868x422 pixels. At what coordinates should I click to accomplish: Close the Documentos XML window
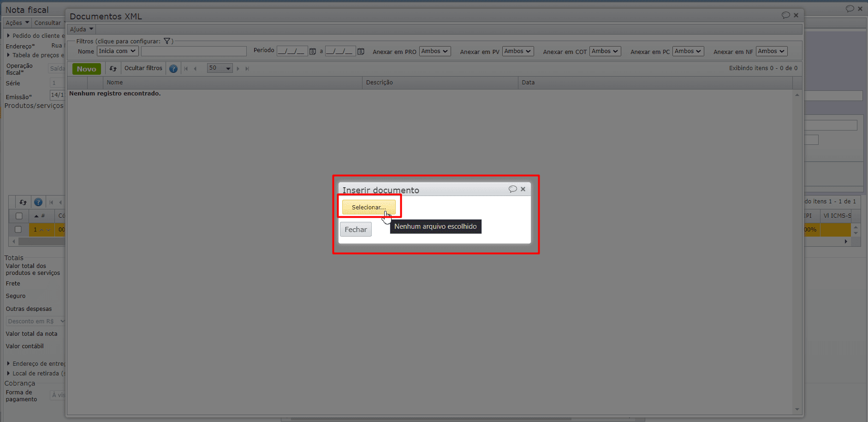(796, 15)
